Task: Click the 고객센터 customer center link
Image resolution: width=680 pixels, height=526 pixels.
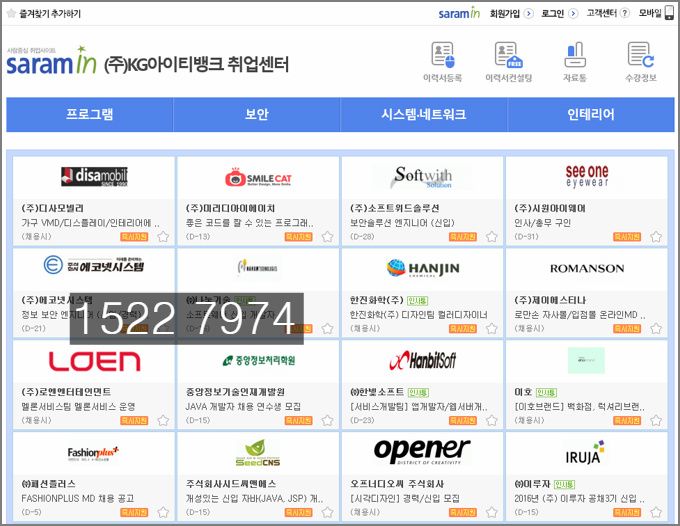Action: (x=602, y=13)
